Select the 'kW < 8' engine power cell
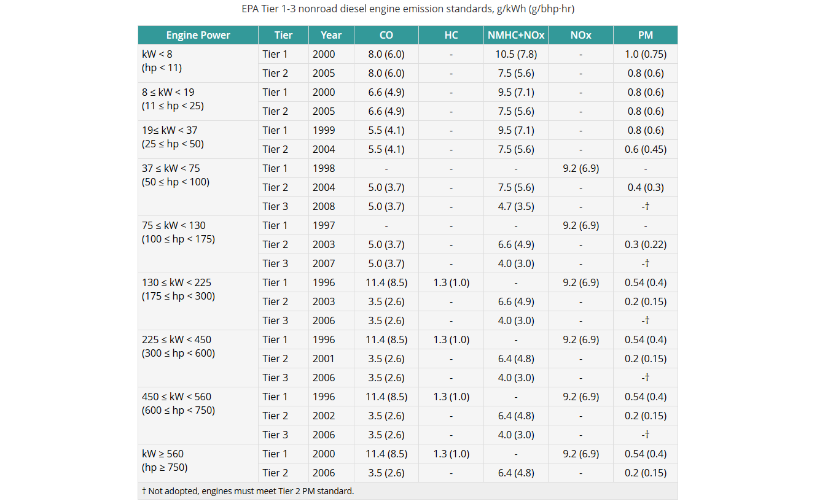The width and height of the screenshot is (817, 504). [x=198, y=63]
